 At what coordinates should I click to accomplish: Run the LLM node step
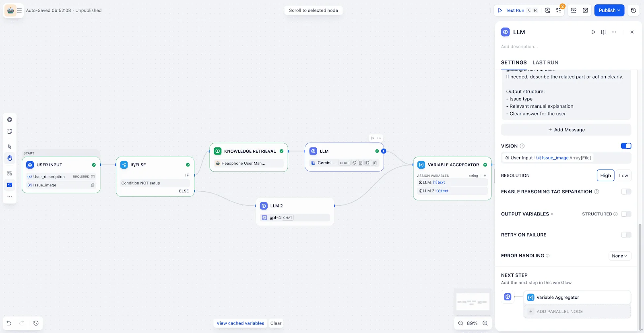click(593, 32)
